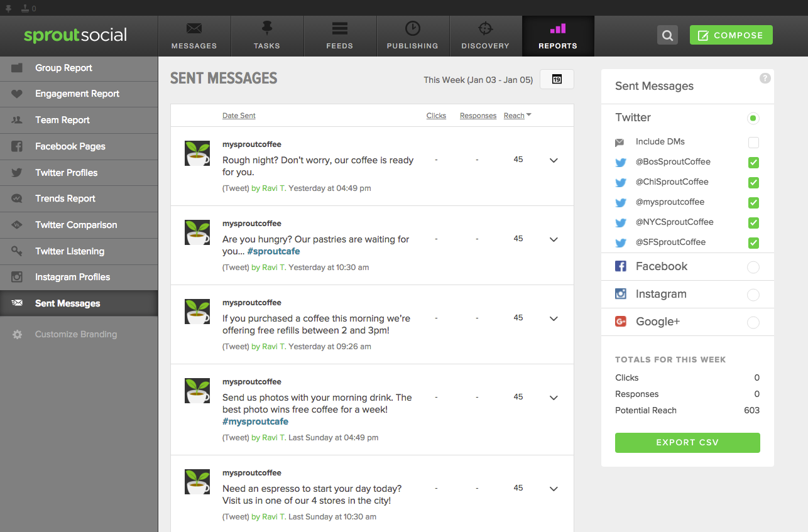Open the Discovery tab

click(486, 36)
